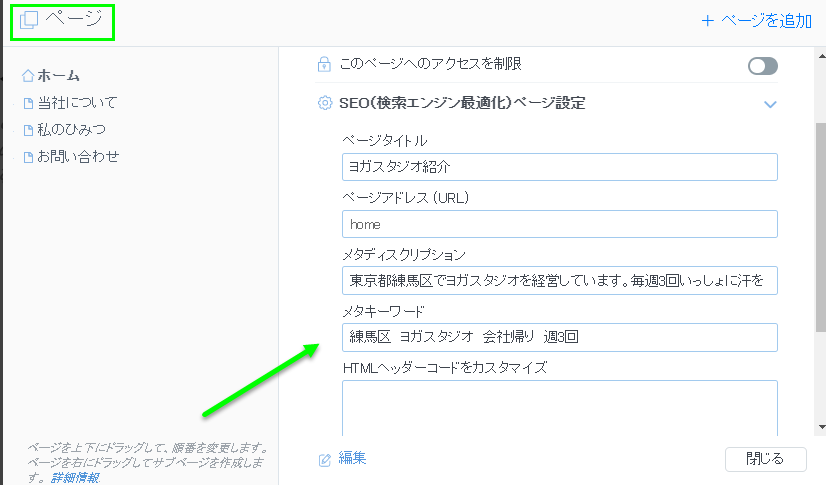Click the HTMLヘッダーコード text area

559,408
